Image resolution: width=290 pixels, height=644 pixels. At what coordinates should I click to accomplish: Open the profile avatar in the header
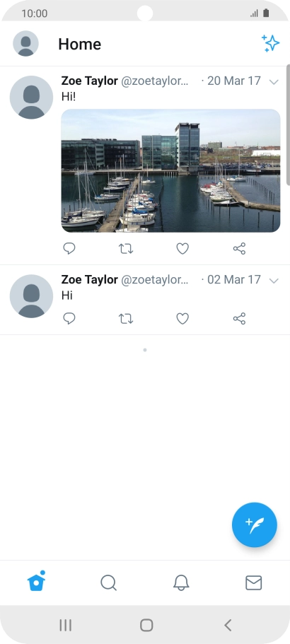pyautogui.click(x=26, y=43)
